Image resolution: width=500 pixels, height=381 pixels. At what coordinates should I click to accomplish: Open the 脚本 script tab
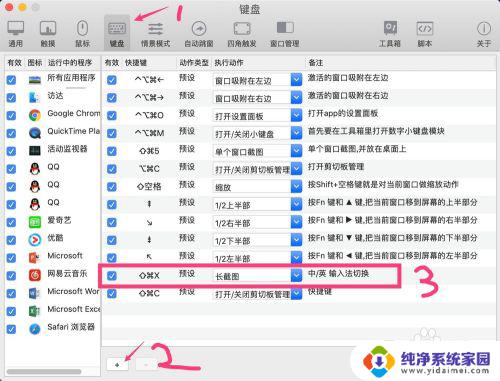tap(425, 34)
